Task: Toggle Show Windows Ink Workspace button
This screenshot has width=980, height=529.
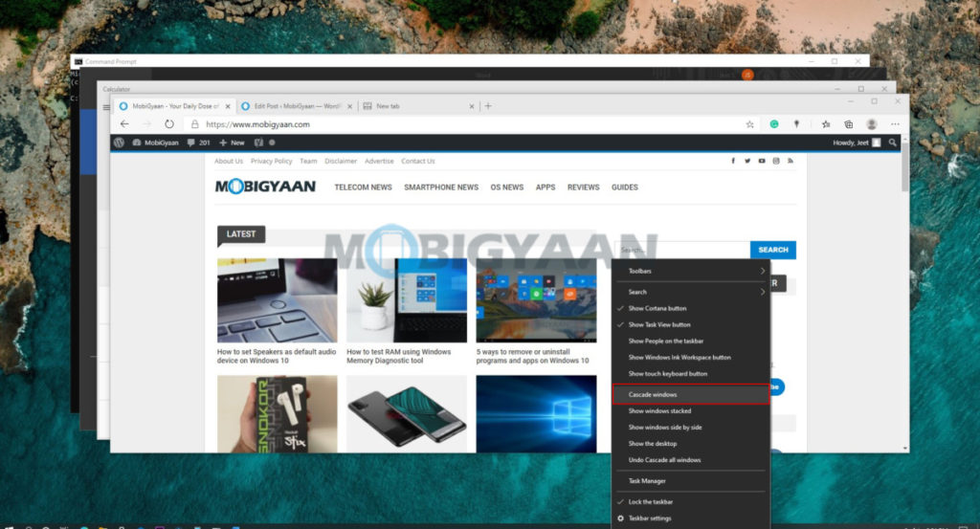Action: click(691, 357)
